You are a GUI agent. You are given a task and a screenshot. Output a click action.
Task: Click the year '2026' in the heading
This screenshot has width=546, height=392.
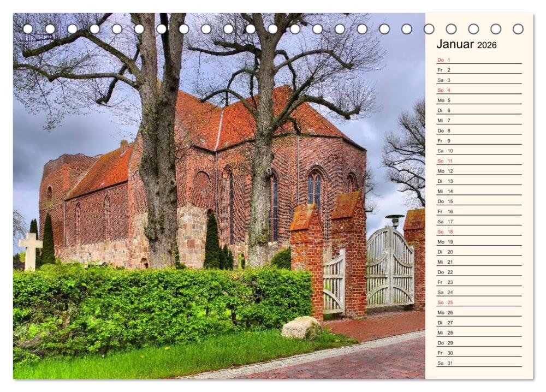[x=487, y=45]
